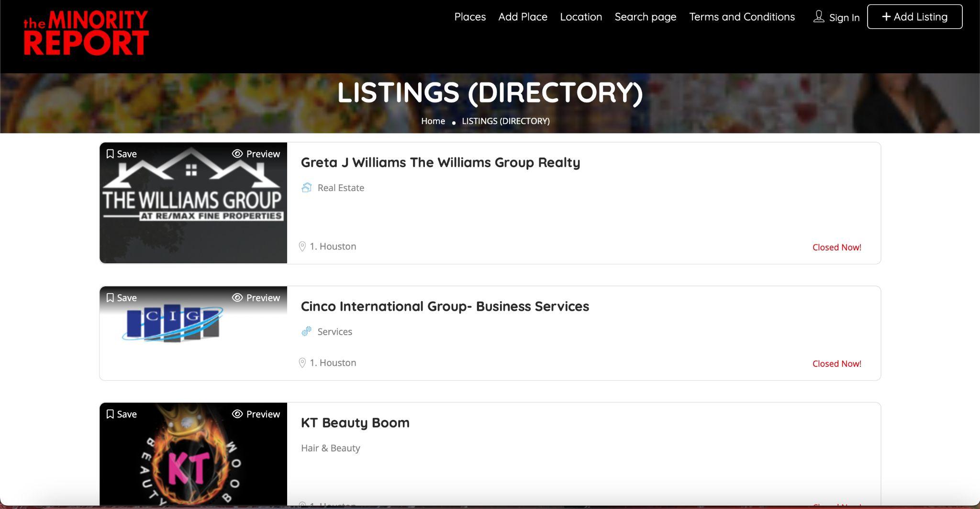Open the Search page menu item
Viewport: 980px width, 509px height.
click(x=646, y=17)
